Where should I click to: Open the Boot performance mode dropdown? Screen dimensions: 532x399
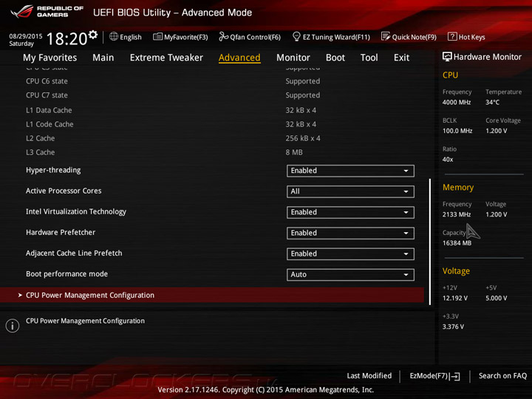click(350, 274)
